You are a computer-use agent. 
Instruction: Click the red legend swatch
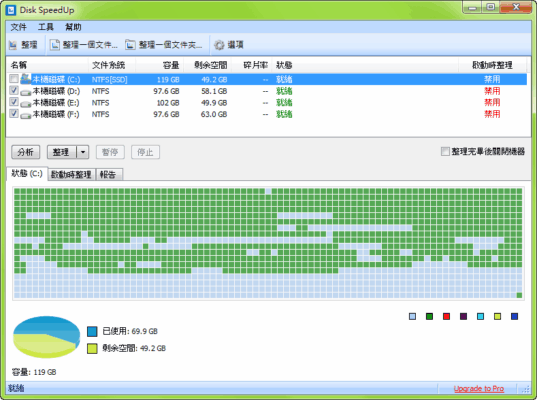pyautogui.click(x=446, y=316)
